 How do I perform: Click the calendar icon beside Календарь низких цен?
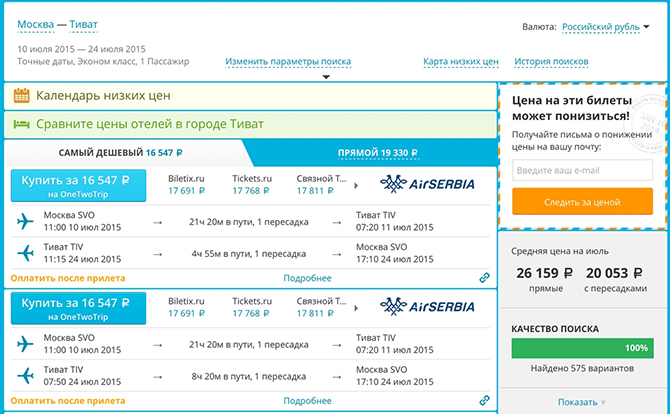coord(21,96)
